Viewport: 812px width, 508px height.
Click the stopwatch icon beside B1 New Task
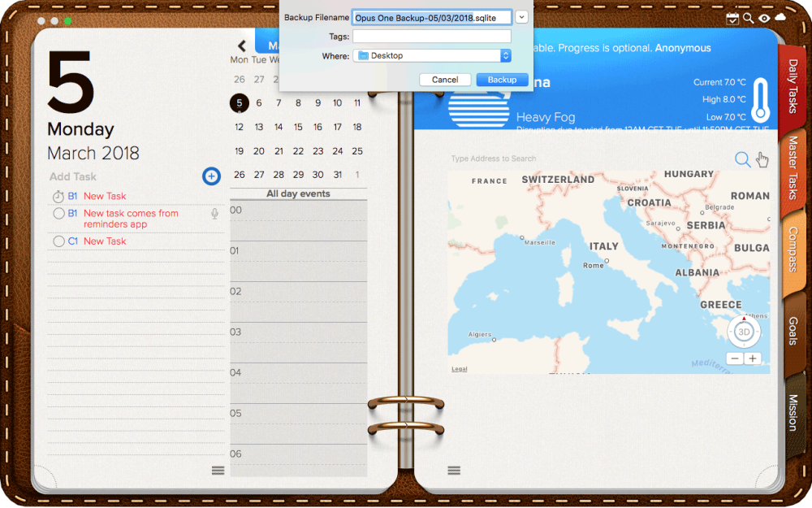tap(58, 197)
